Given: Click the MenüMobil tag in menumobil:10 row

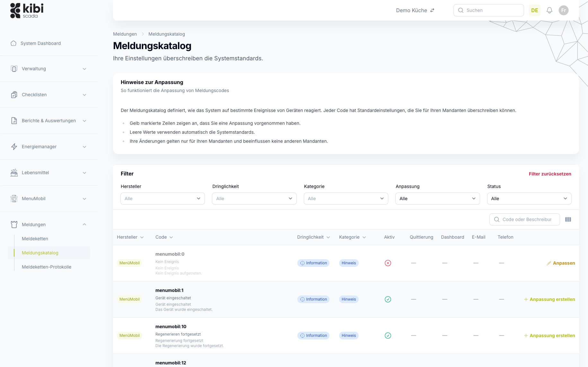Looking at the screenshot, I should click(129, 336).
